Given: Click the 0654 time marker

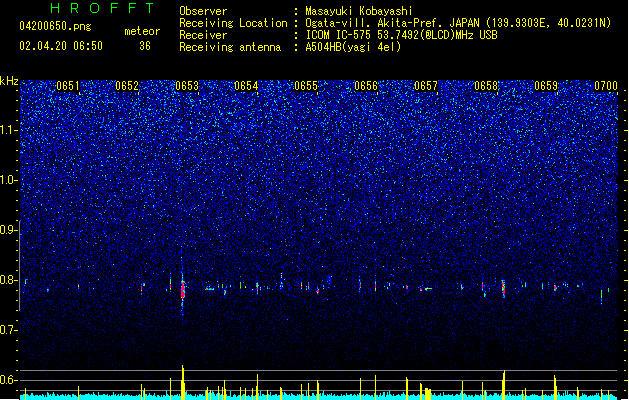Looking at the screenshot, I should pyautogui.click(x=246, y=86).
